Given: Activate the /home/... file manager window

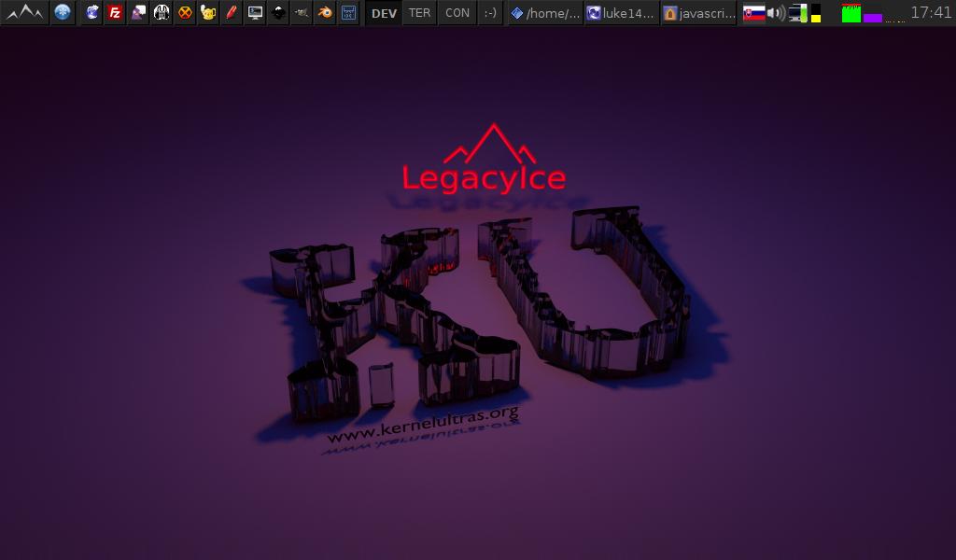Looking at the screenshot, I should (545, 13).
